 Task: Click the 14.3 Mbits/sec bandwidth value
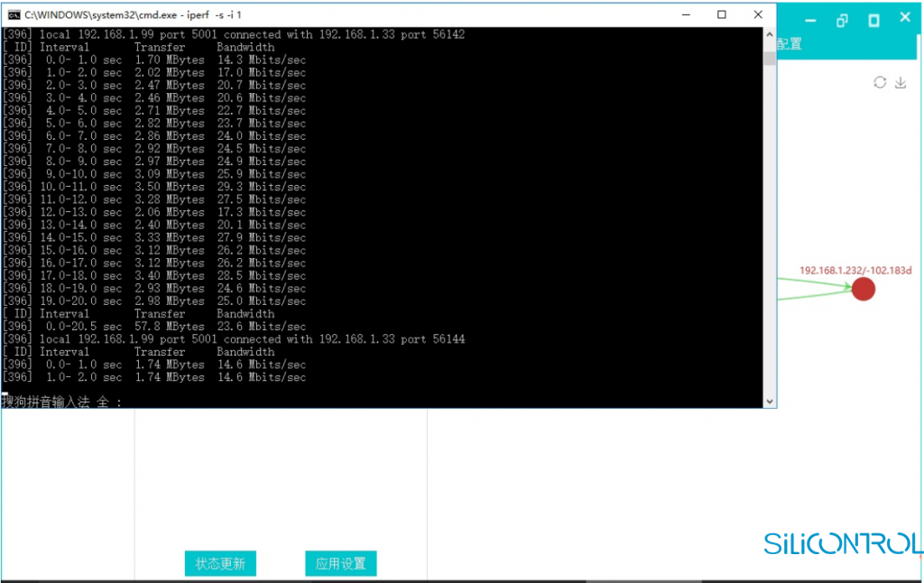[x=261, y=60]
